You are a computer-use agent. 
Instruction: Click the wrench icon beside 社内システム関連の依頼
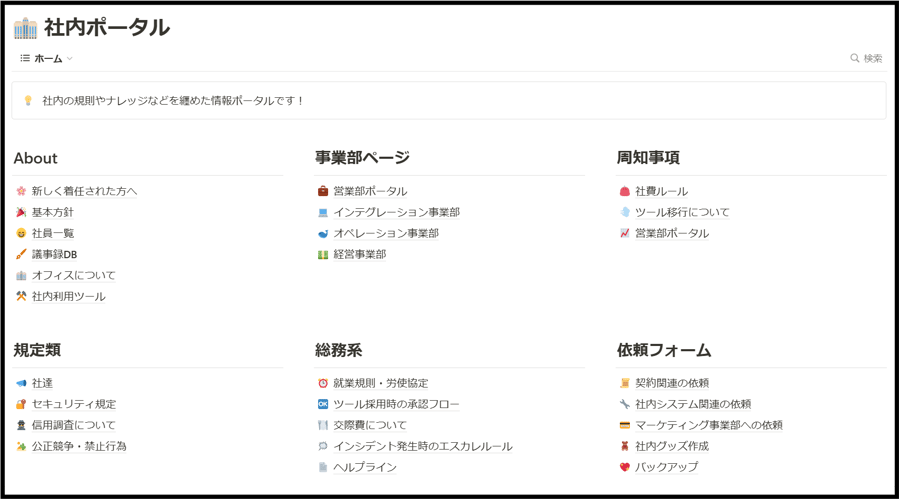625,404
